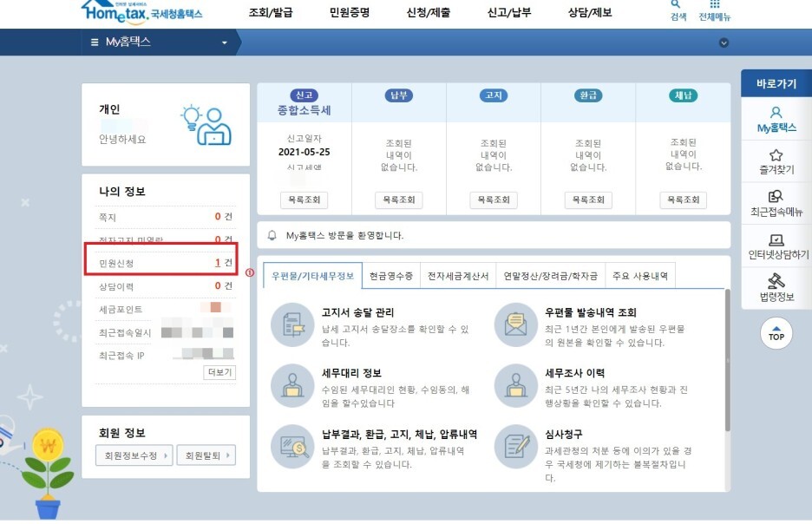This screenshot has width=812, height=524.
Task: Click the 개인 user lightbulb illustration
Action: click(206, 125)
